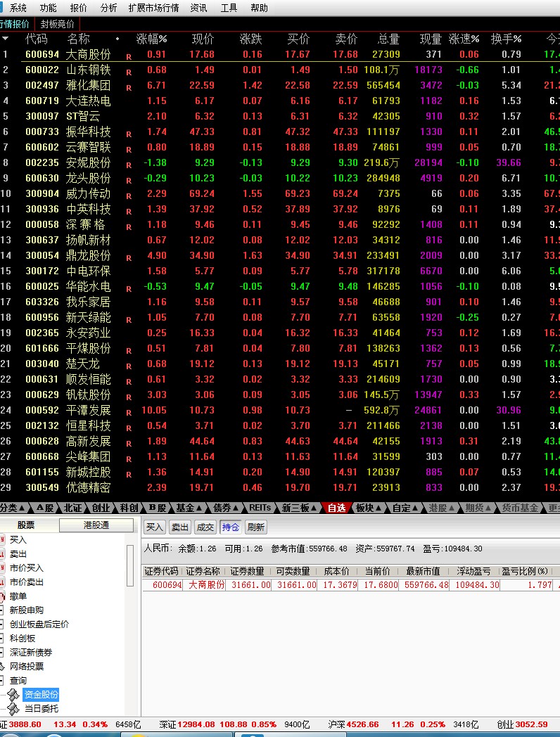The height and width of the screenshot is (737, 560).
Task: Open the 功能 menu
Action: pyautogui.click(x=48, y=8)
